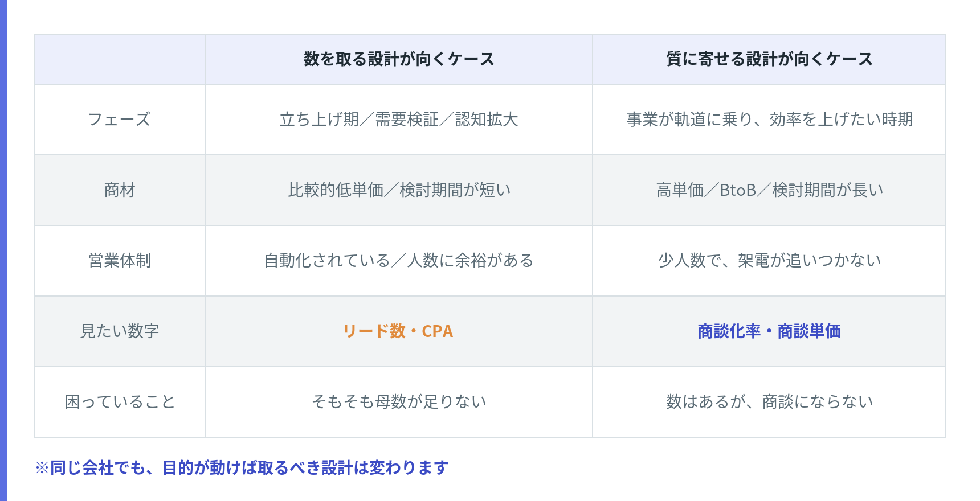Select the 見たい数字 row label
Viewport: 980px width, 501px height.
coord(120,331)
